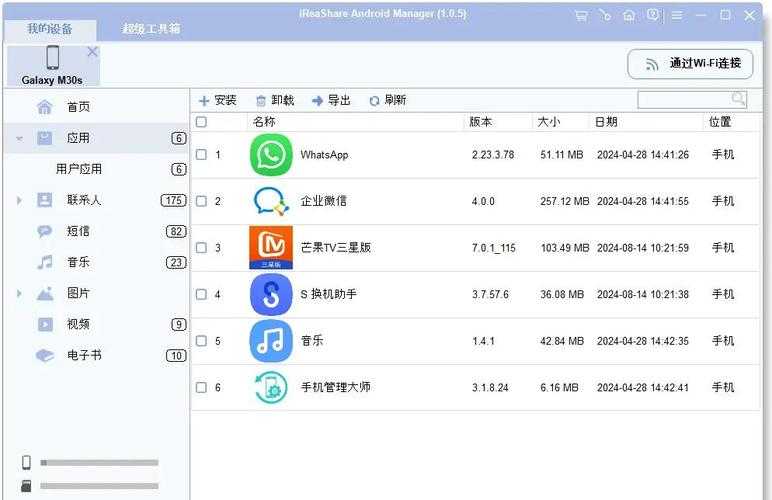
Task: Expand the 图片 sidebar category
Action: [19, 293]
